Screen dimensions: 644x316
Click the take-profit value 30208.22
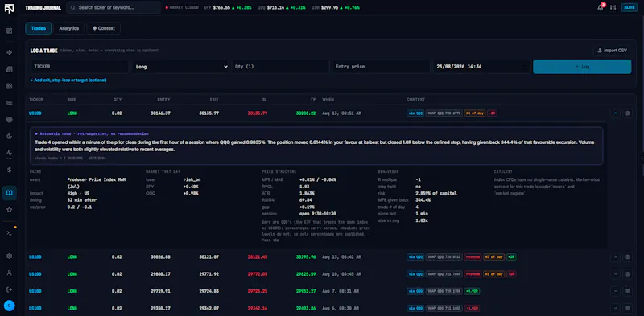(306, 113)
